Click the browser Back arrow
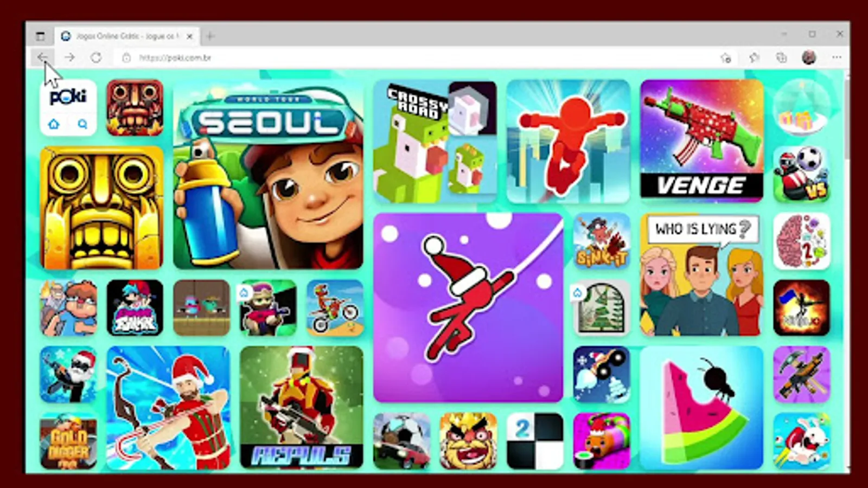The height and width of the screenshot is (488, 868). (42, 57)
